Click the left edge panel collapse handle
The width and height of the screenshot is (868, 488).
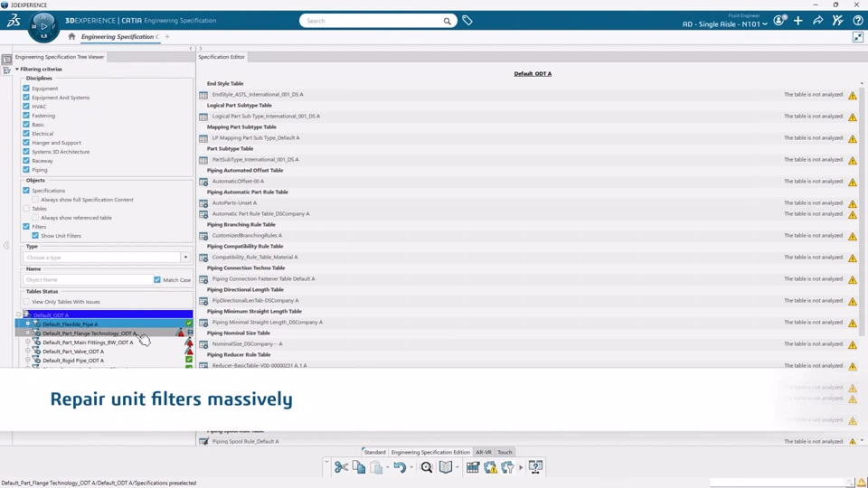tap(6, 245)
